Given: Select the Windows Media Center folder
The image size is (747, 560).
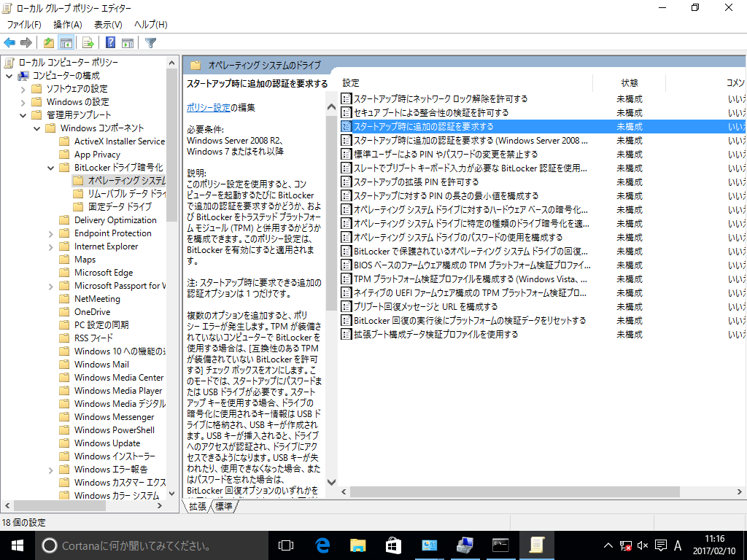Looking at the screenshot, I should coord(119,378).
